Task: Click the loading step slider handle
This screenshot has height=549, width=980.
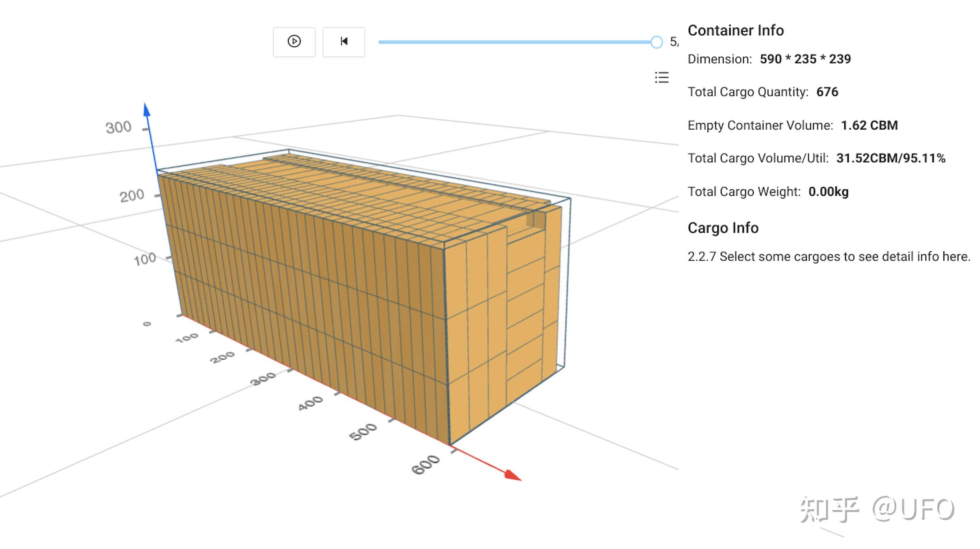Action: [x=656, y=42]
